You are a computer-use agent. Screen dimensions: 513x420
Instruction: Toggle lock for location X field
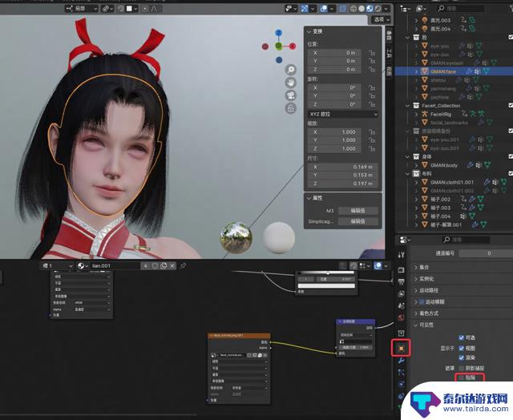372,53
